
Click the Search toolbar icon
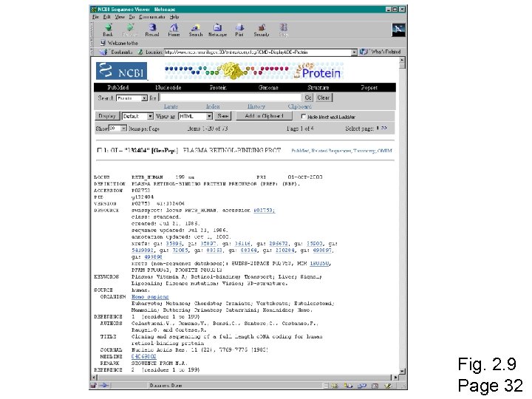tap(195, 28)
